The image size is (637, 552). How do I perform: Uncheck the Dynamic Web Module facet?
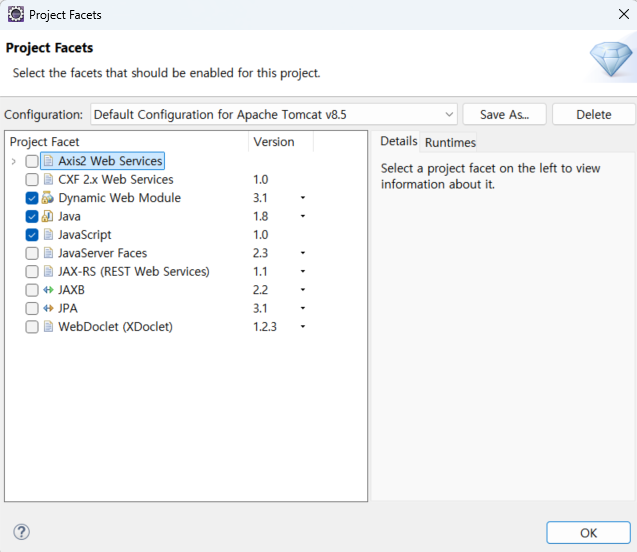[x=32, y=198]
